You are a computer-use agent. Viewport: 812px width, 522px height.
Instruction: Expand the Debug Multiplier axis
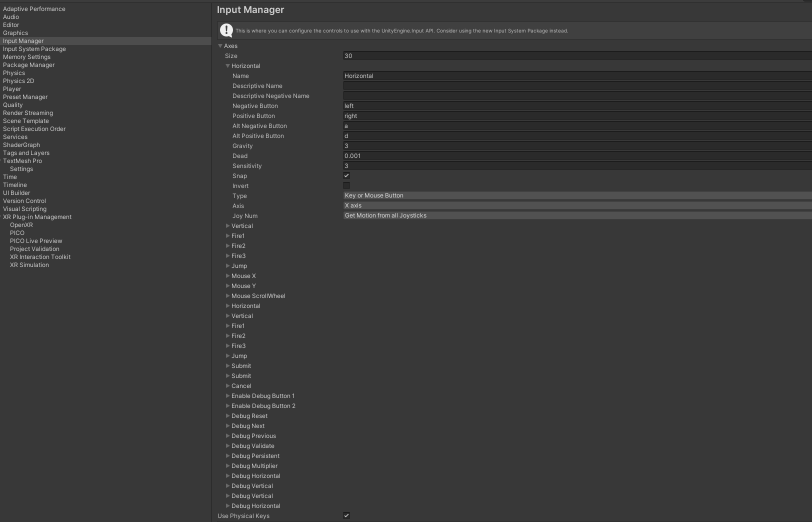point(227,466)
